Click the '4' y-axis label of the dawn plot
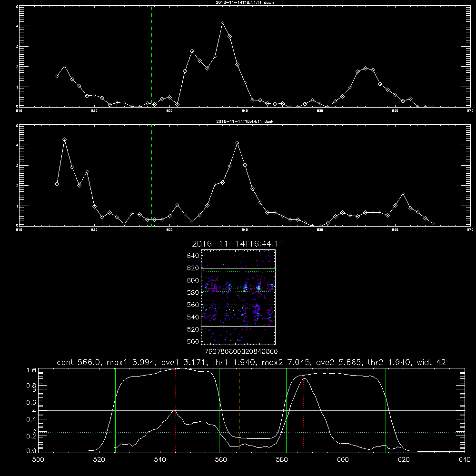 click(17, 26)
